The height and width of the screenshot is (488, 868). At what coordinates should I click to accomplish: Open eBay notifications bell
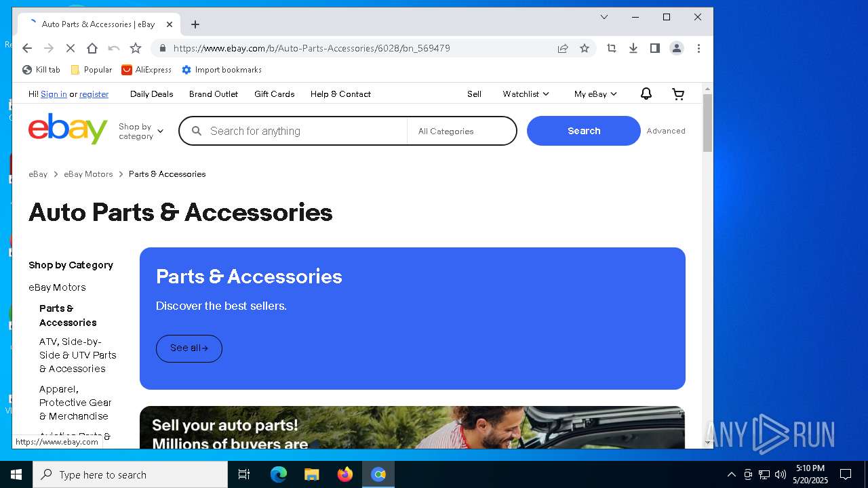point(646,94)
